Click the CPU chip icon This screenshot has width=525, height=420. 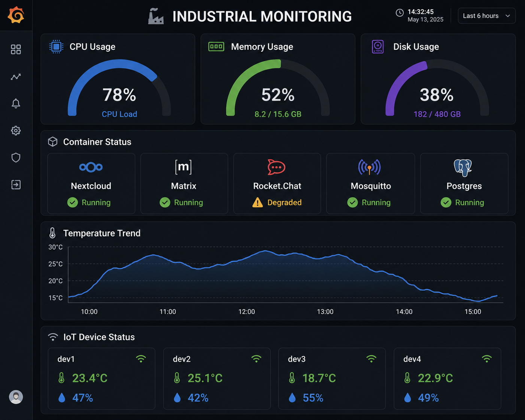56,46
